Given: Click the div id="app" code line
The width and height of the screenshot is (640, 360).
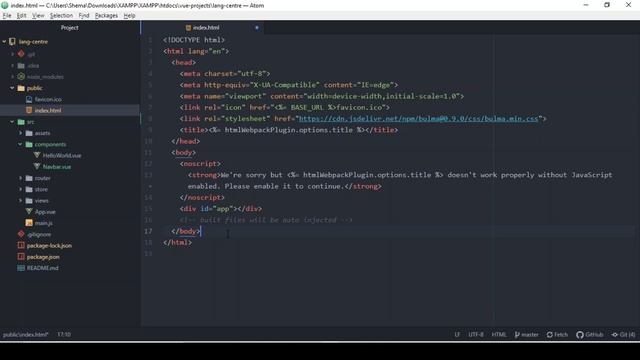Looking at the screenshot, I should click(221, 209).
